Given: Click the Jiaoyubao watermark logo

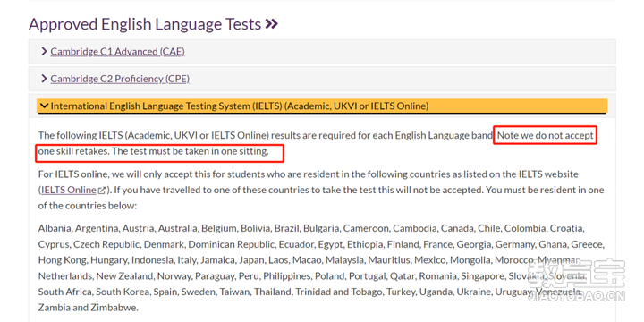Looking at the screenshot, I should point(576,274).
